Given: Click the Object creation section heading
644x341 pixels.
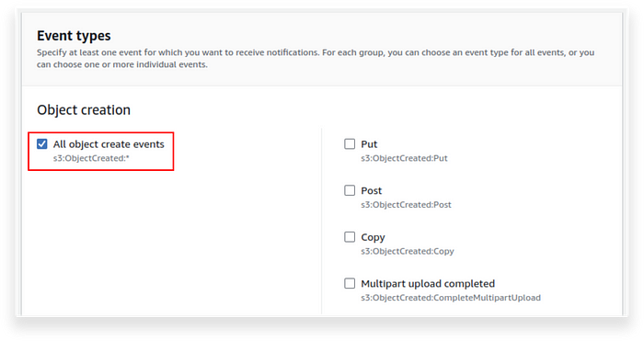Looking at the screenshot, I should [x=84, y=110].
